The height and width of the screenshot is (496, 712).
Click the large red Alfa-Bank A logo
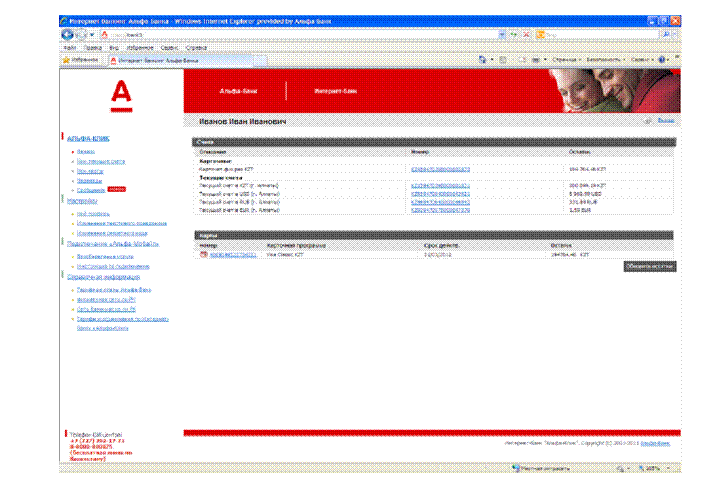tap(121, 96)
